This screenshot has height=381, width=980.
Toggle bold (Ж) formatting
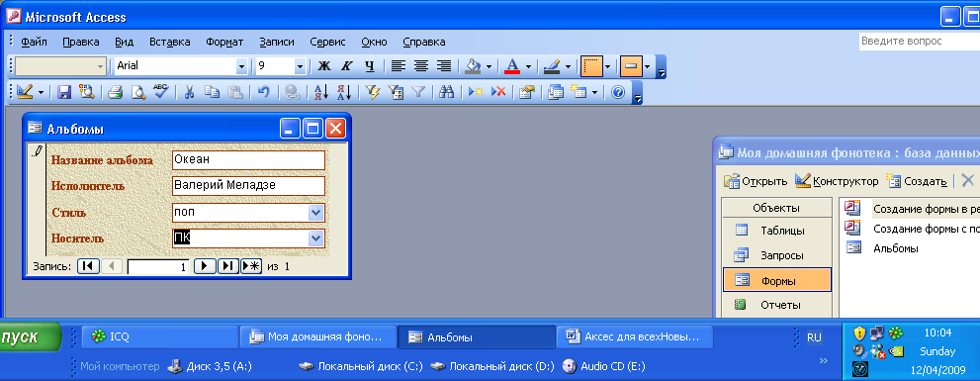point(324,65)
